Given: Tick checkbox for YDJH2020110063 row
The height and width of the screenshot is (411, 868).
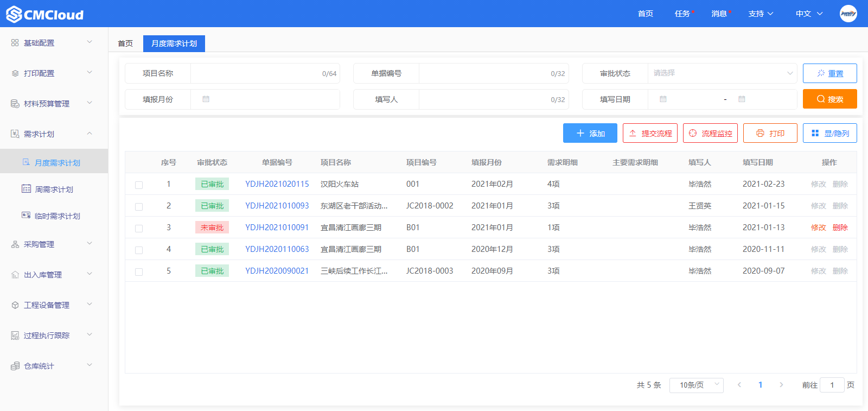Looking at the screenshot, I should tap(139, 250).
